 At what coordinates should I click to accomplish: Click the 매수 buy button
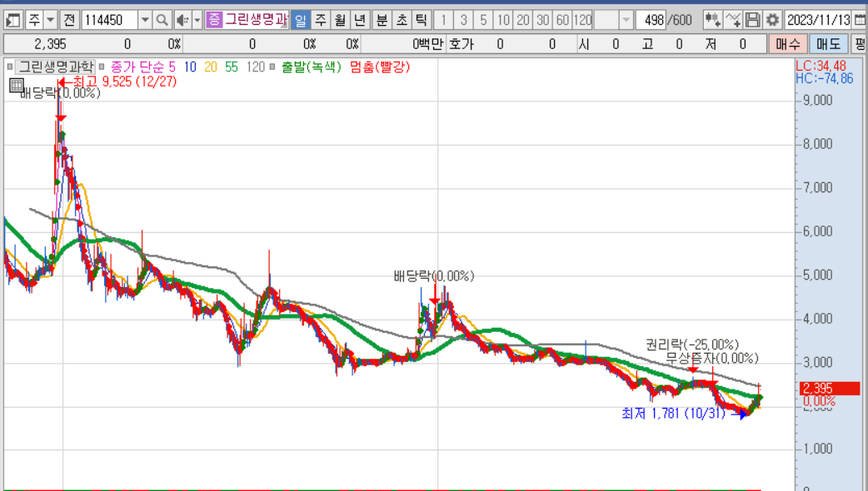787,44
